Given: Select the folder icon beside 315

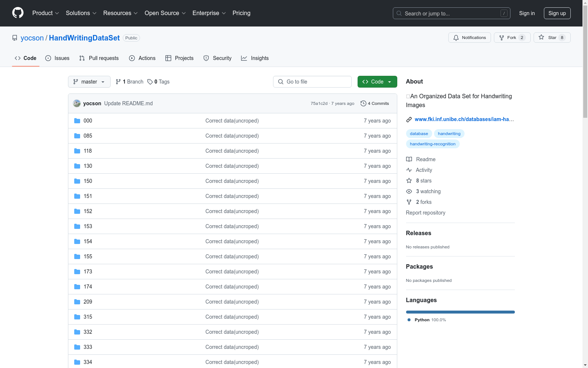Looking at the screenshot, I should [x=77, y=317].
